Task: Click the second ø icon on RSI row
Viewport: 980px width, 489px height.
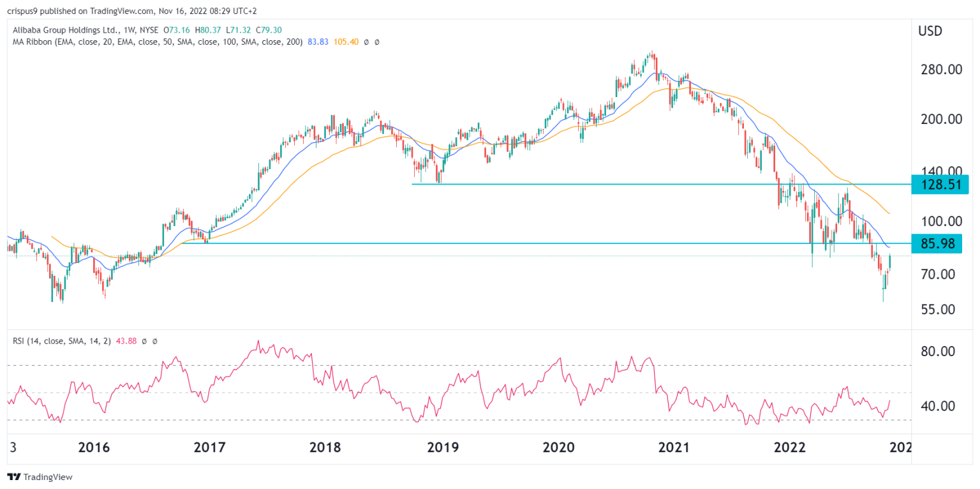Action: point(154,340)
